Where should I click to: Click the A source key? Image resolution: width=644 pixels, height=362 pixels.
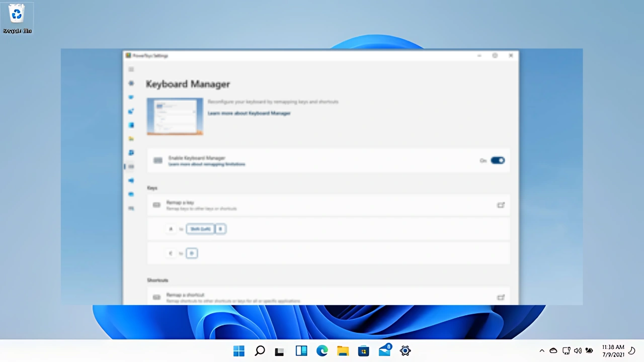[x=171, y=229]
